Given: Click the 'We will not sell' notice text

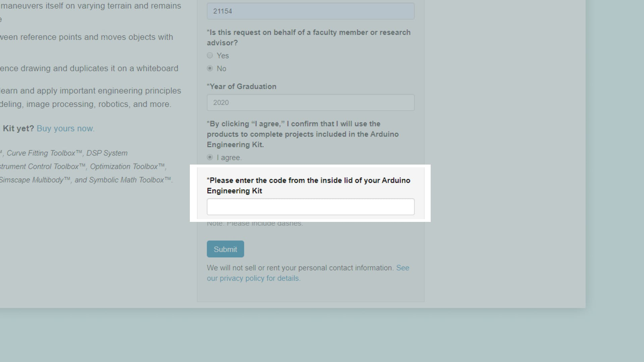Looking at the screenshot, I should (x=300, y=268).
